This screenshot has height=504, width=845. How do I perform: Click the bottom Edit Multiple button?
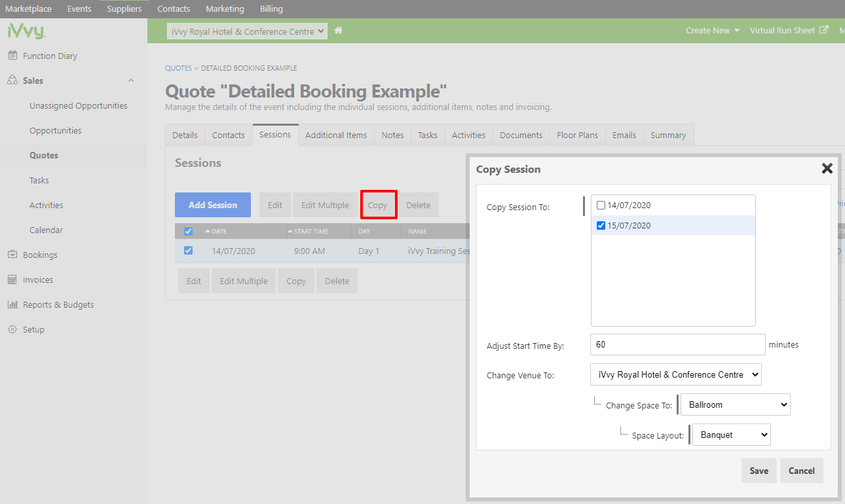pos(244,281)
